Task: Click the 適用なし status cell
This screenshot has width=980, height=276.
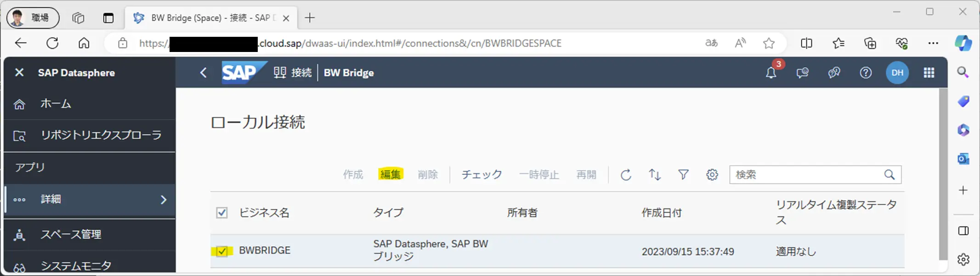Action: (x=796, y=252)
